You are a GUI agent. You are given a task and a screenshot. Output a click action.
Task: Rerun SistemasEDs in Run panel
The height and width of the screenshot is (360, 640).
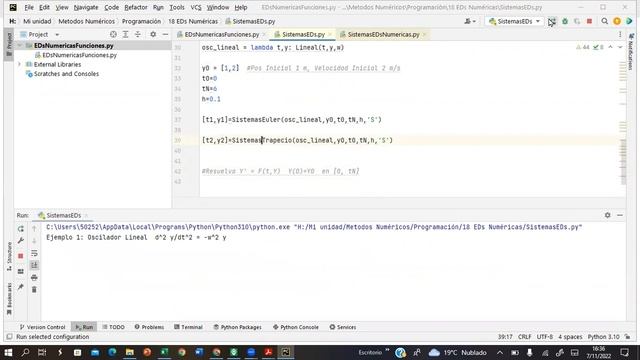click(x=21, y=229)
